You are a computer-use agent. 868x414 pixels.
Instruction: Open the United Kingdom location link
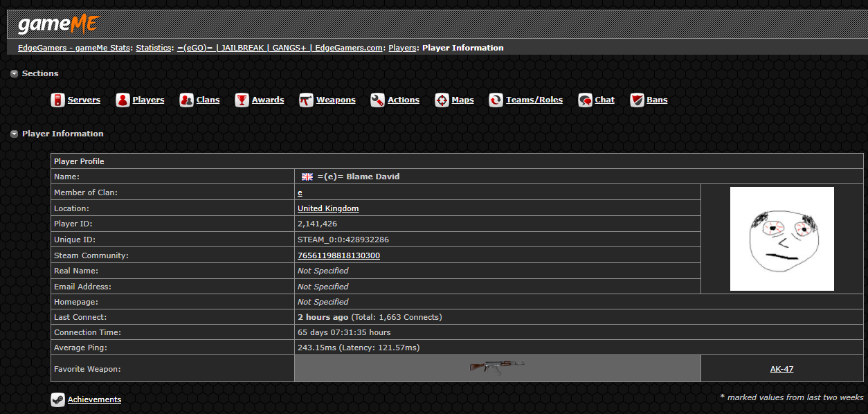pos(328,208)
